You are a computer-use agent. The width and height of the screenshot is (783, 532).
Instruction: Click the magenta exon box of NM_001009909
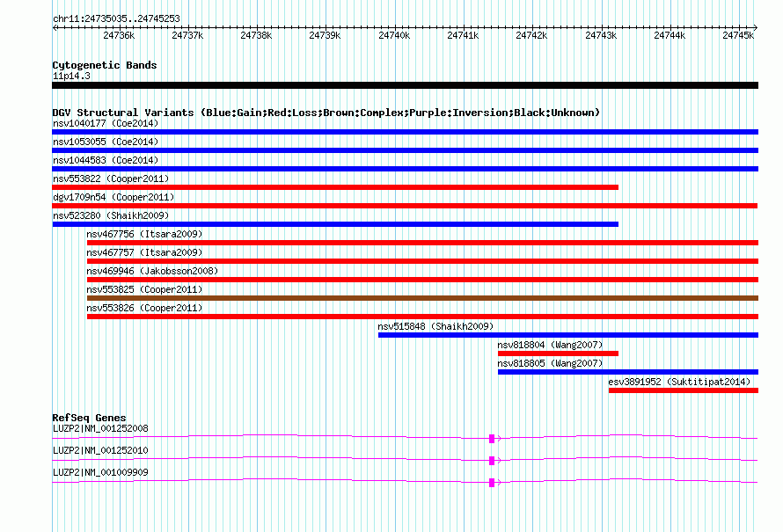(492, 483)
